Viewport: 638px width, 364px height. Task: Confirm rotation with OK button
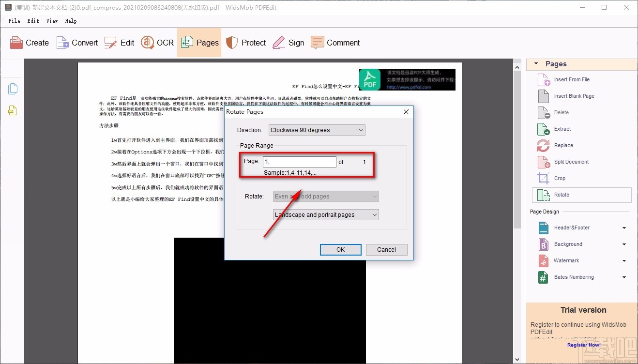[x=340, y=249]
